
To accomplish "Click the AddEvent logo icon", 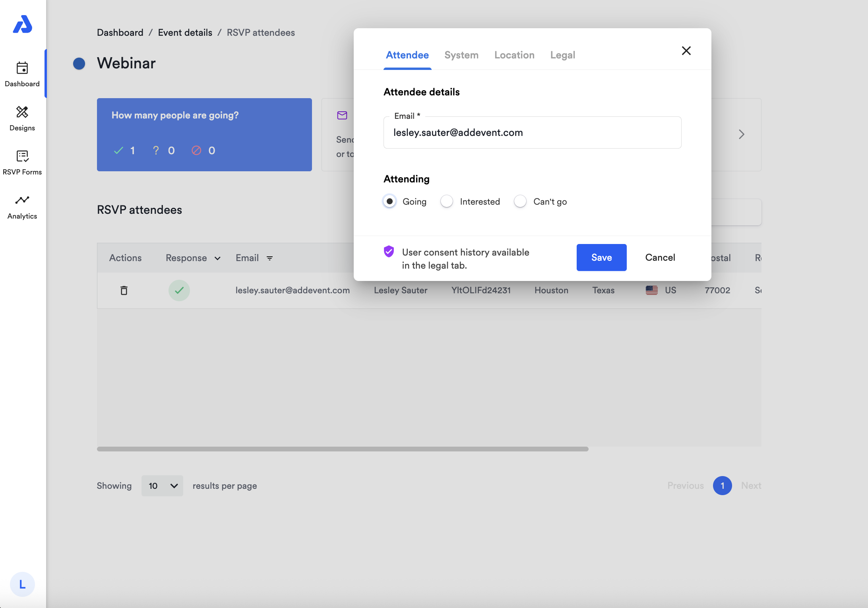I will click(22, 25).
